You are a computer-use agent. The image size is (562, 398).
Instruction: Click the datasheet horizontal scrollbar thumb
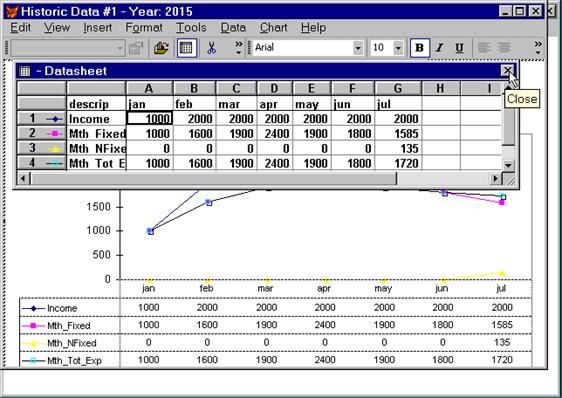point(213,178)
